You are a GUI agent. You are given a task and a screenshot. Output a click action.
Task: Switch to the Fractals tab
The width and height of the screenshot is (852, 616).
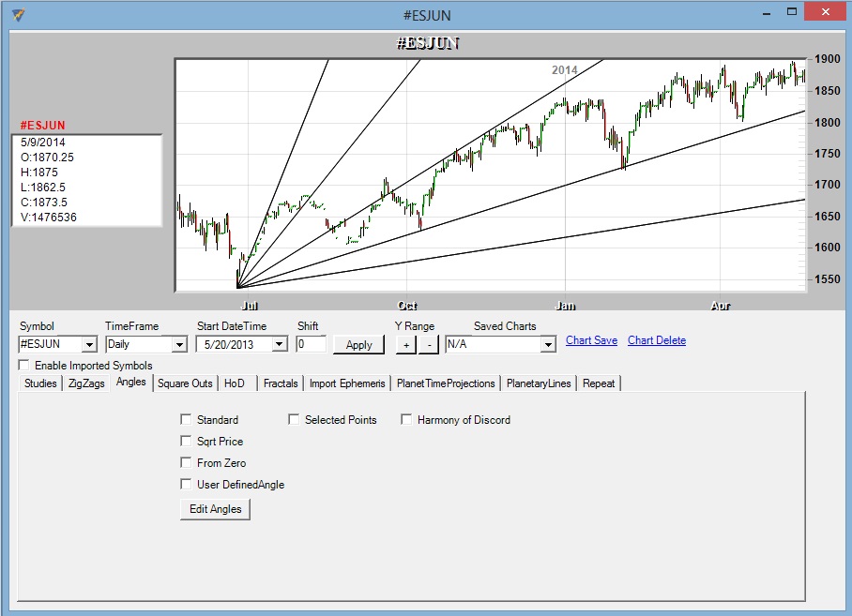tap(281, 383)
